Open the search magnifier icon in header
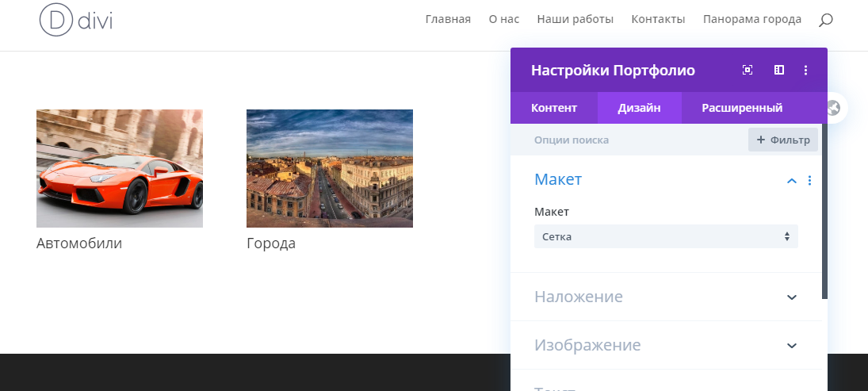Viewport: 868px width, 391px height. (x=826, y=20)
